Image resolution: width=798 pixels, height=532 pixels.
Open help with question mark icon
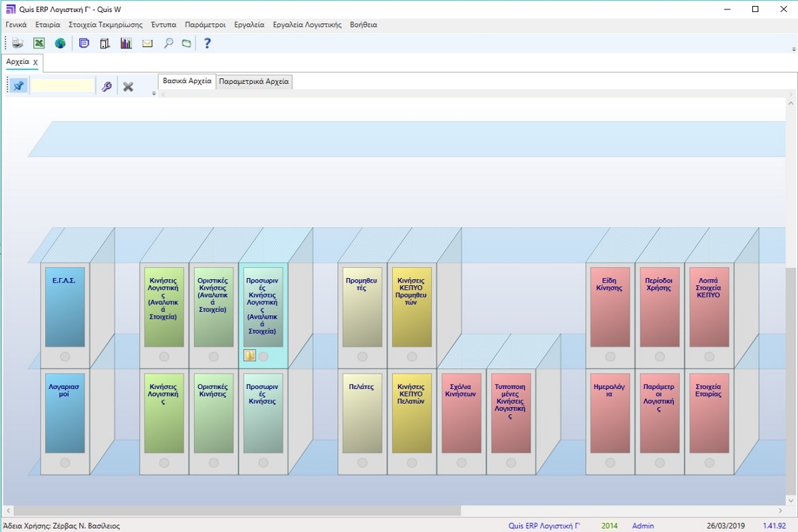pyautogui.click(x=207, y=43)
